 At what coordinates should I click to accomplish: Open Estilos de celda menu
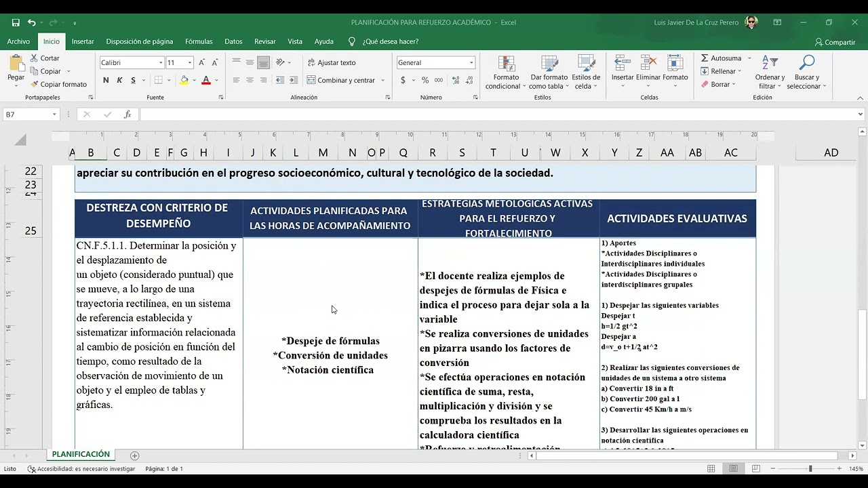[586, 72]
